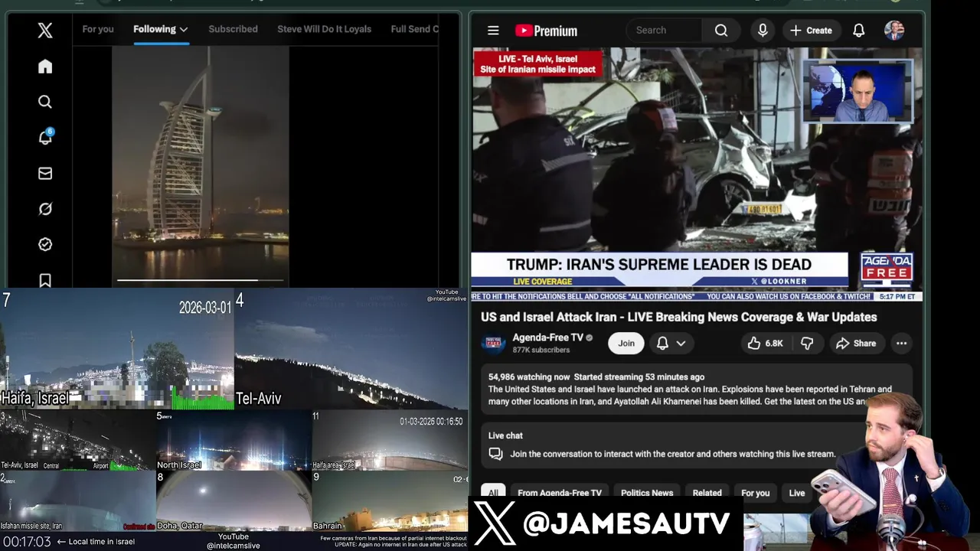Image resolution: width=980 pixels, height=551 pixels.
Task: Switch to Subscribed tab on X
Action: 233,29
